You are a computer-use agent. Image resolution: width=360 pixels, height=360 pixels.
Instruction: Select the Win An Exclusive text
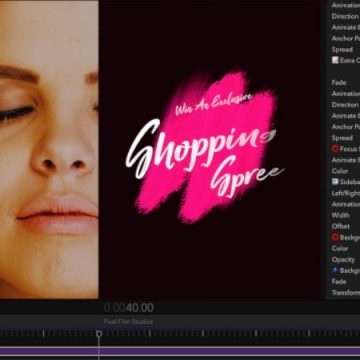(213, 104)
